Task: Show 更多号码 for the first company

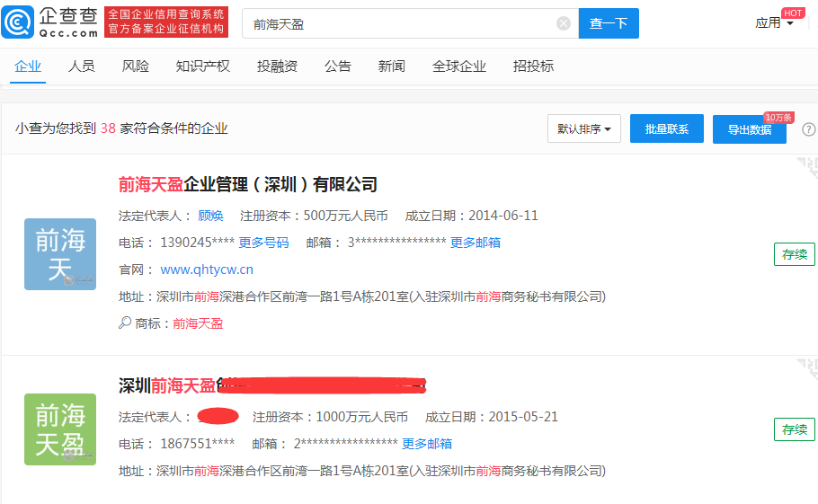Action: coord(263,243)
